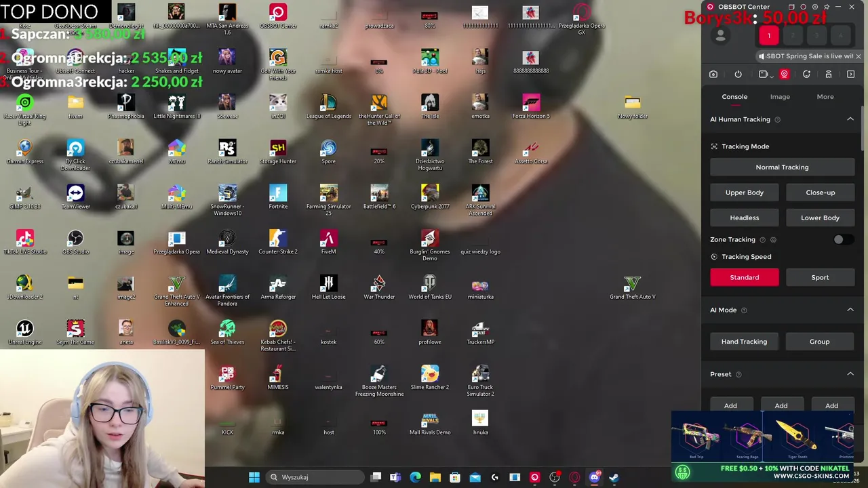Click the OBSBOT power standby icon
The image size is (868, 488).
pyautogui.click(x=738, y=75)
